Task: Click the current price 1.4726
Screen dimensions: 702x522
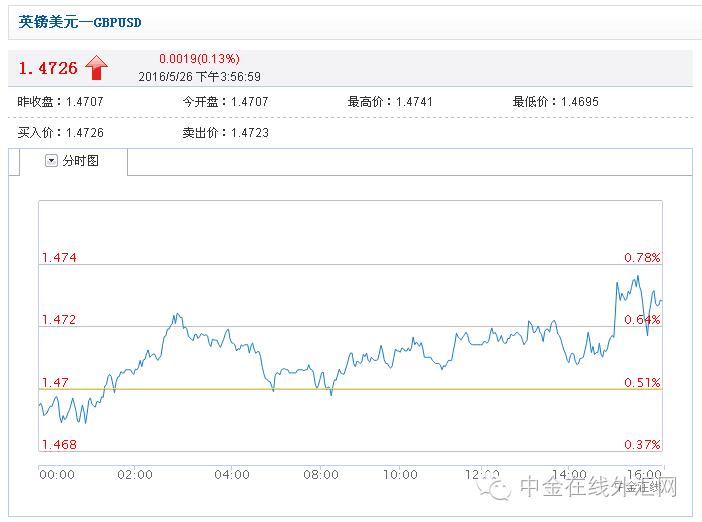Action: (x=48, y=68)
